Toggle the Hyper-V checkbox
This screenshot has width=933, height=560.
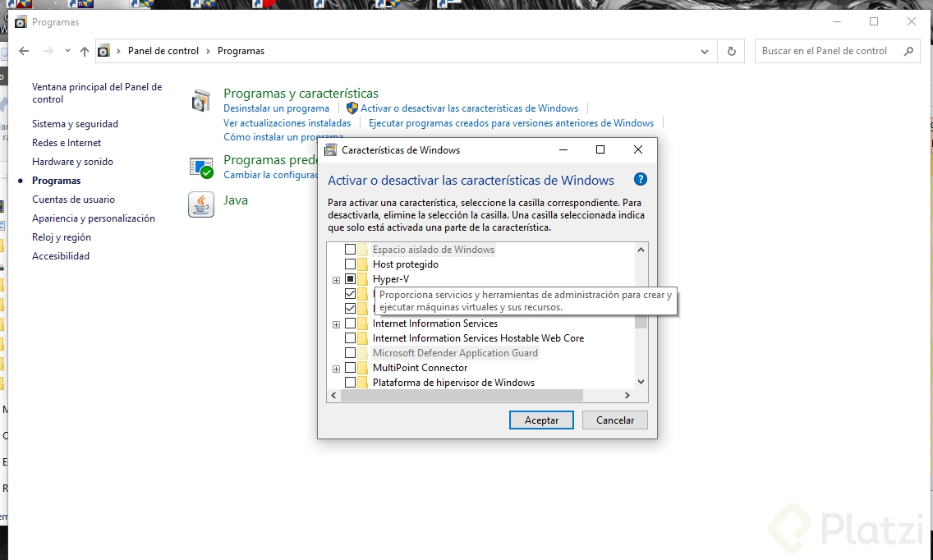(x=350, y=279)
